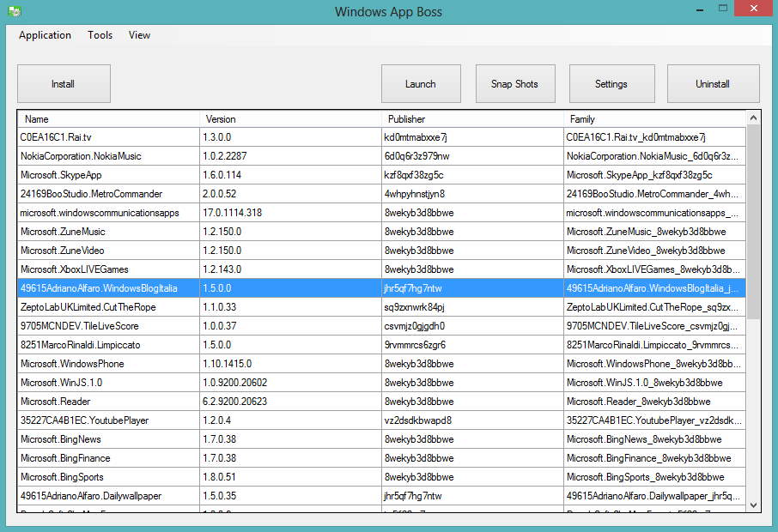This screenshot has width=778, height=532.
Task: Click the vertical scrollbar thumb
Action: (753, 221)
